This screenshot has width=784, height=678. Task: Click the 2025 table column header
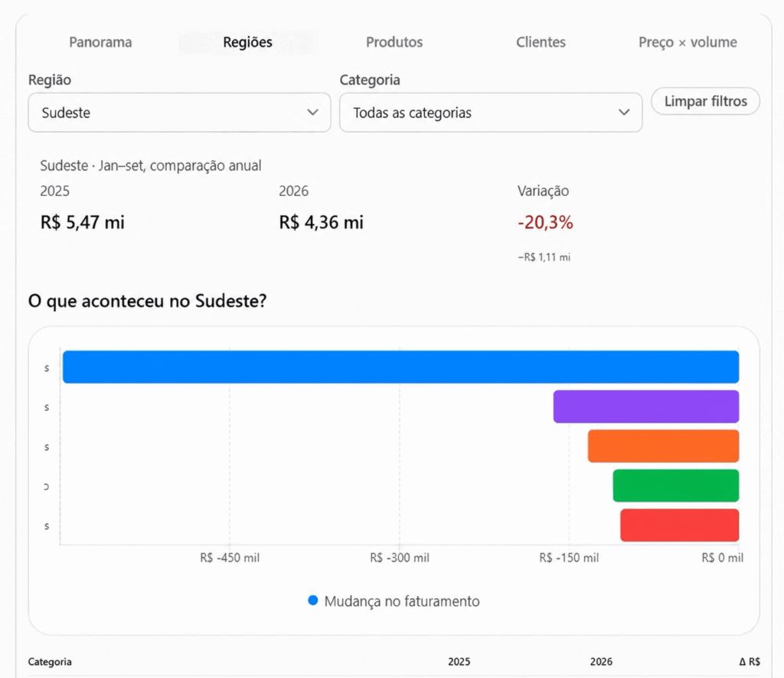459,661
